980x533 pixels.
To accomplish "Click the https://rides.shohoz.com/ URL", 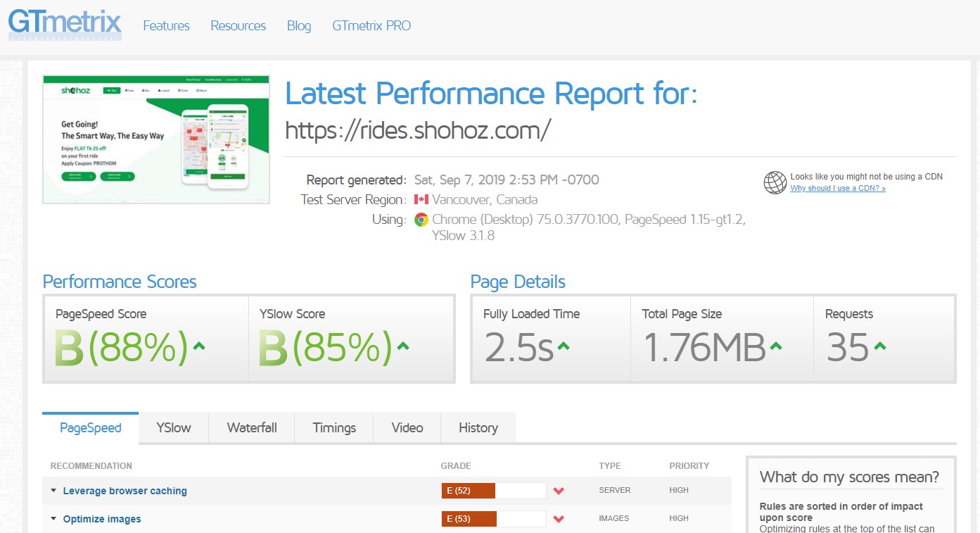I will pos(418,130).
